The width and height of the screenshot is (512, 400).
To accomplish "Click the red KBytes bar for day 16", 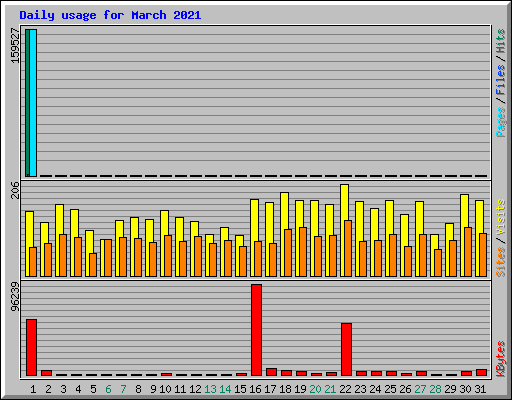I will coord(256,330).
